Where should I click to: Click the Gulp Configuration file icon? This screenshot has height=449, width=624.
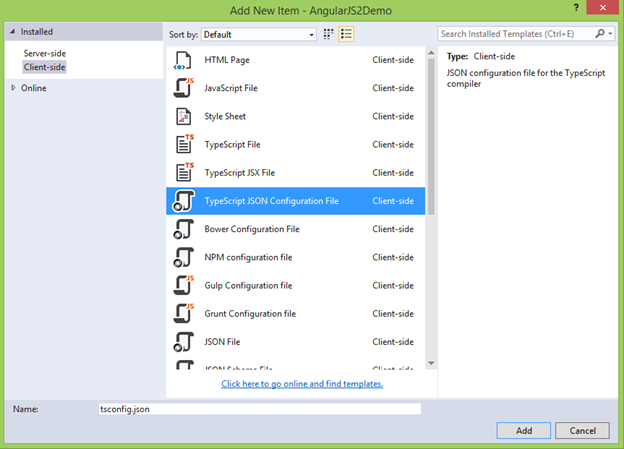click(x=183, y=285)
